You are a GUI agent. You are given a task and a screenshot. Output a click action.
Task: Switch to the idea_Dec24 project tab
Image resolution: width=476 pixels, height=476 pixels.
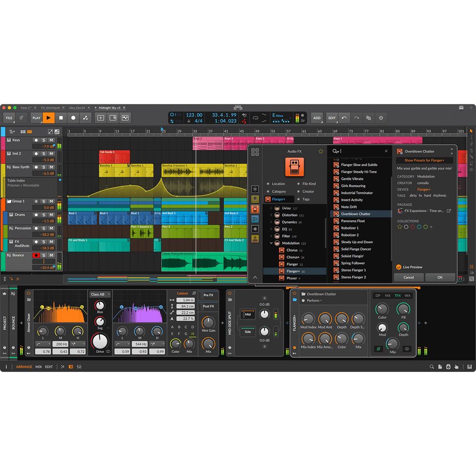point(77,108)
